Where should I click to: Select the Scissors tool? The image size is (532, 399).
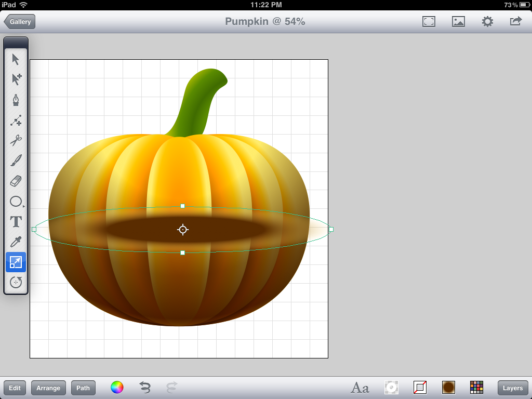click(16, 140)
